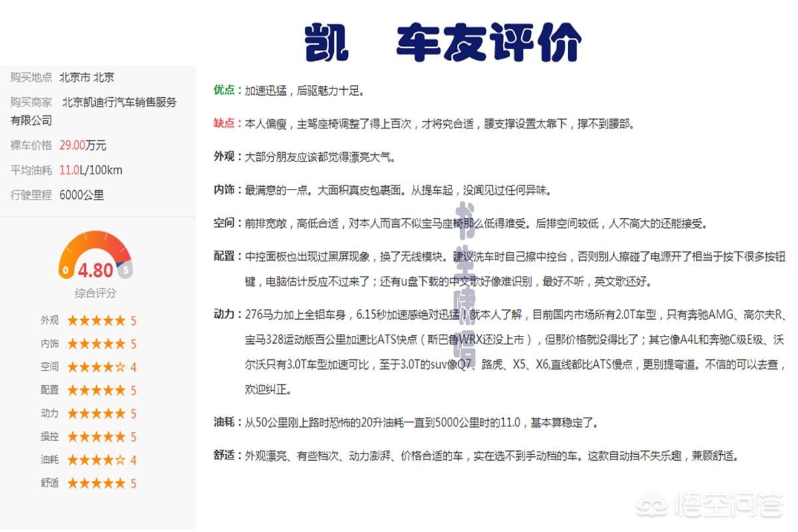Screen dimensions: 798x532
Task: Click the 动力 five-star rating
Action: pyautogui.click(x=96, y=414)
